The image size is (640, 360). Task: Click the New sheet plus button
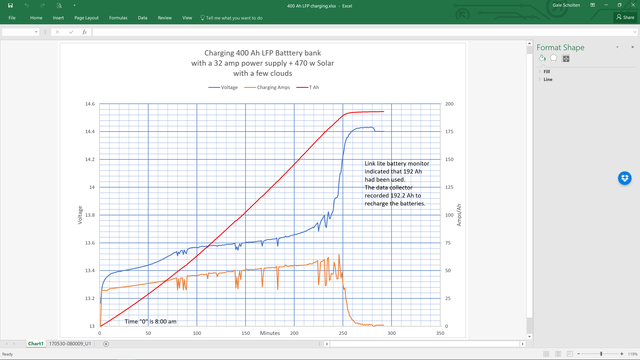click(106, 344)
